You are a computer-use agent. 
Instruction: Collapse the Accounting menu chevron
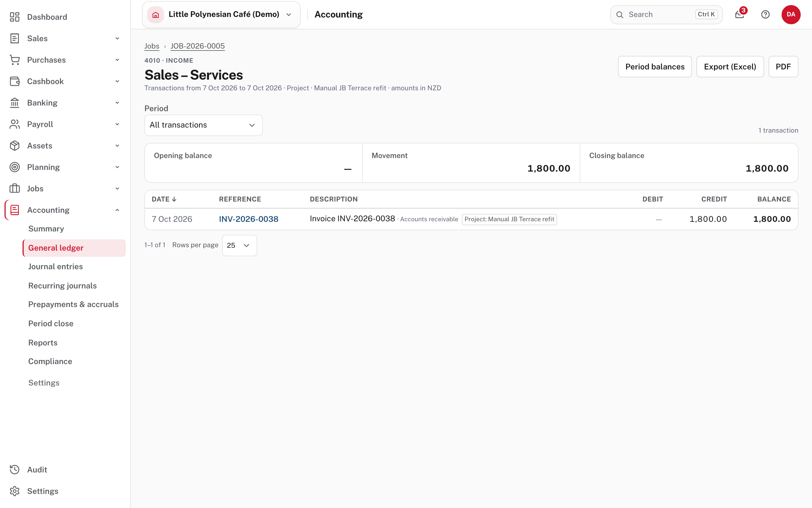point(117,210)
